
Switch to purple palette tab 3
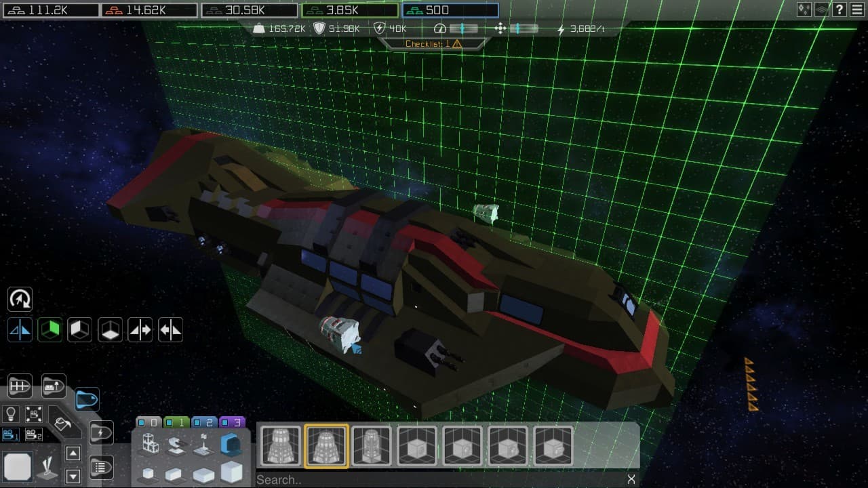coord(233,422)
